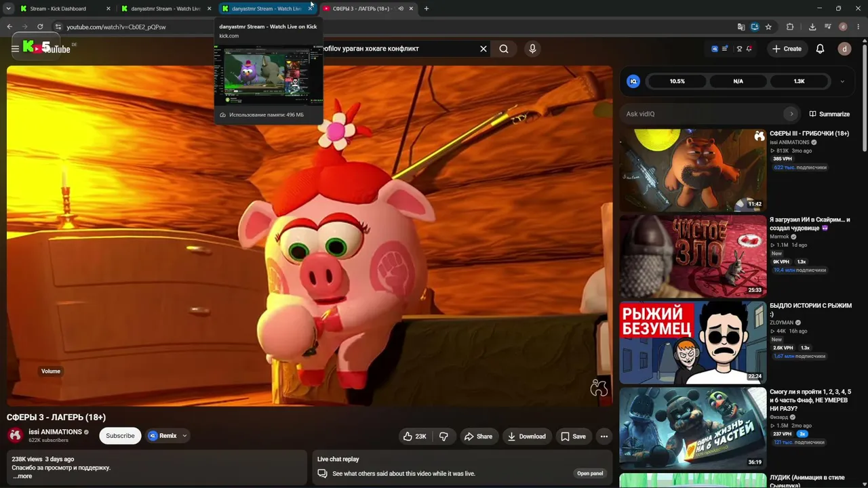Open a new browser tab

pyautogui.click(x=427, y=9)
